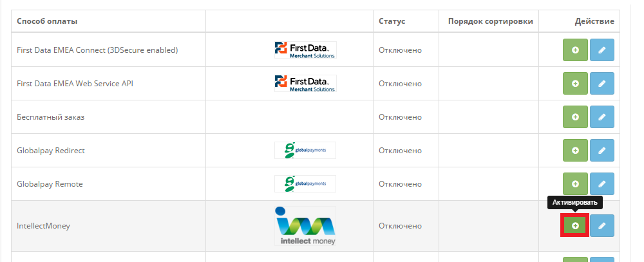Click the Порядок сортировки column header

490,21
